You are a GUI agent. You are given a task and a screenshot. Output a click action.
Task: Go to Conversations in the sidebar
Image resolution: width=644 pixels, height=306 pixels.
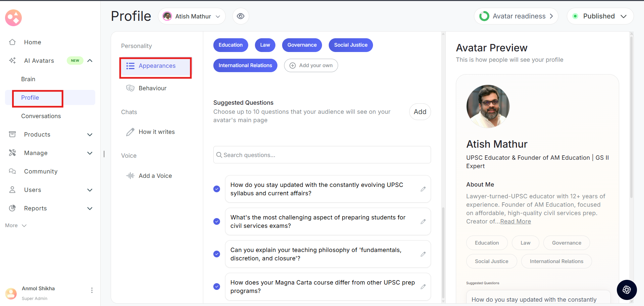(41, 116)
